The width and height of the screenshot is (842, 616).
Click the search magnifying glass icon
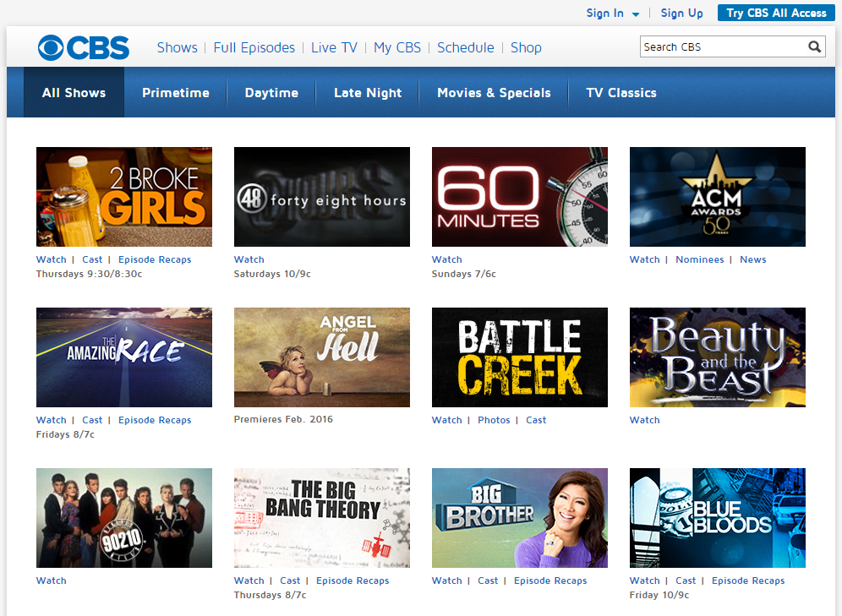pos(814,46)
